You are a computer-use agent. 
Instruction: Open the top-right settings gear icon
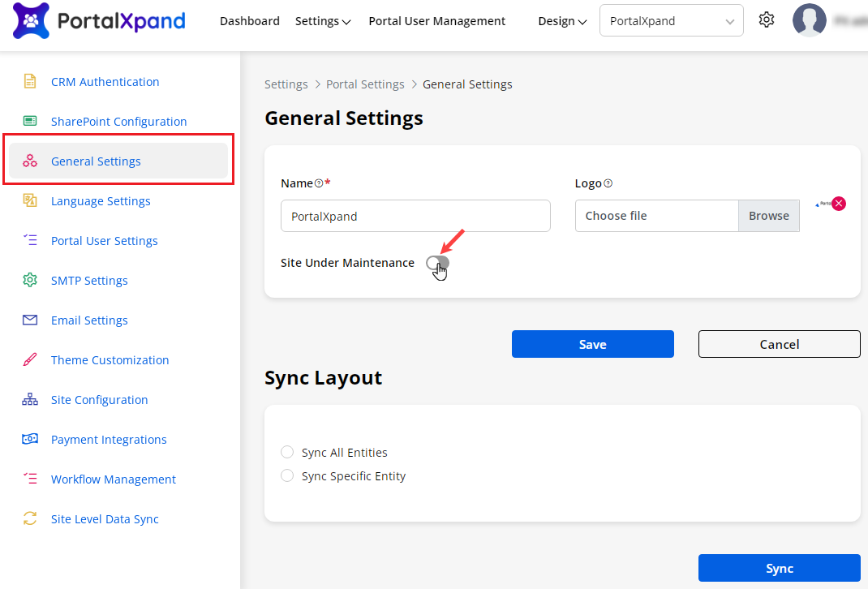coord(766,20)
